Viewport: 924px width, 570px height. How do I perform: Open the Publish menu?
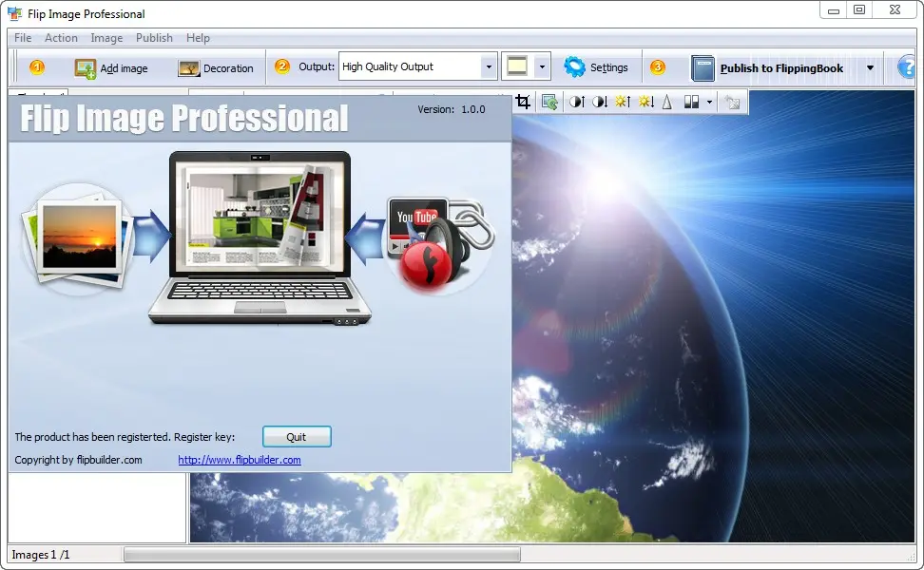point(154,38)
